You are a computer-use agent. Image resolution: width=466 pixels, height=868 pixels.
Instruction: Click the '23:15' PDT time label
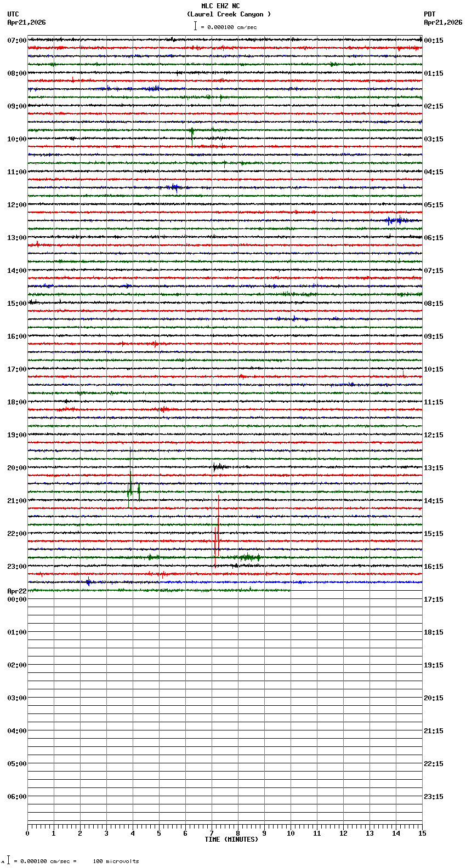434,797
